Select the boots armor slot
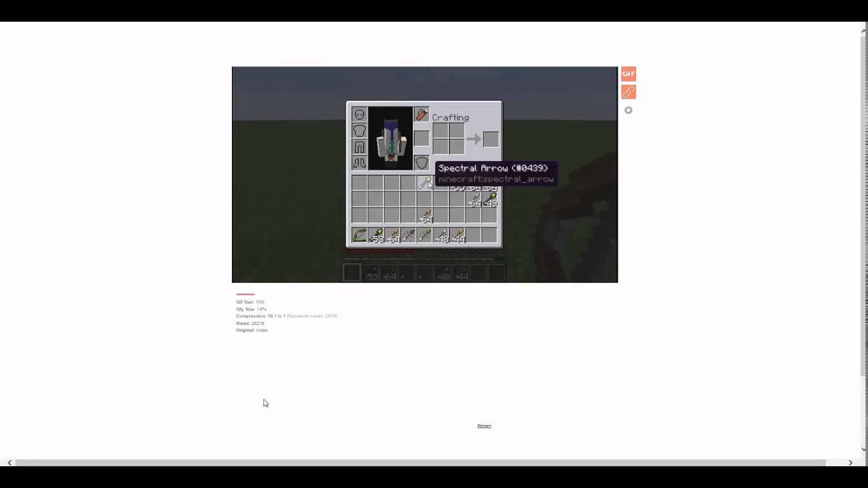 (x=359, y=163)
